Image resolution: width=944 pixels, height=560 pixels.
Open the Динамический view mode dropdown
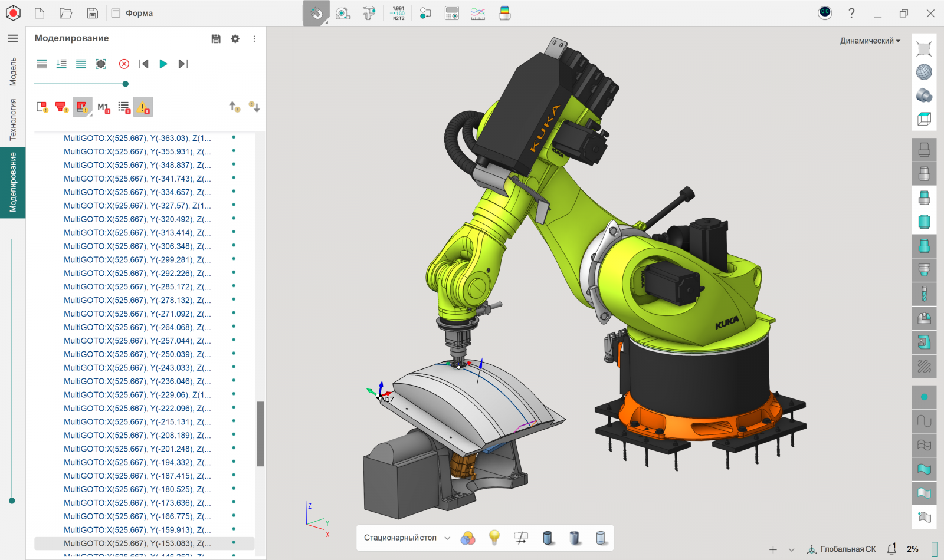click(870, 41)
